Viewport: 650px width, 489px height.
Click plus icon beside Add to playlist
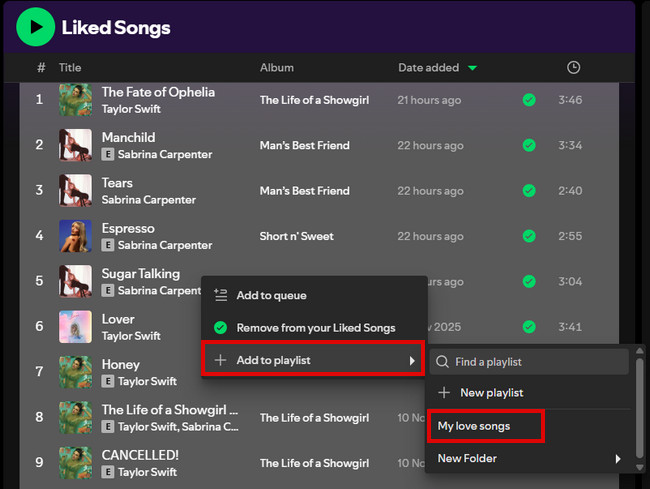pos(221,360)
